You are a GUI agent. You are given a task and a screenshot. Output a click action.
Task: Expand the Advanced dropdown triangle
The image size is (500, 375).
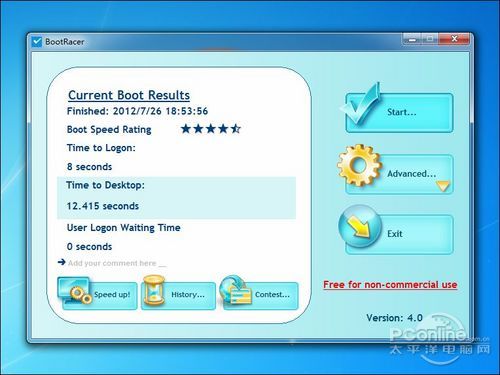[x=443, y=186]
